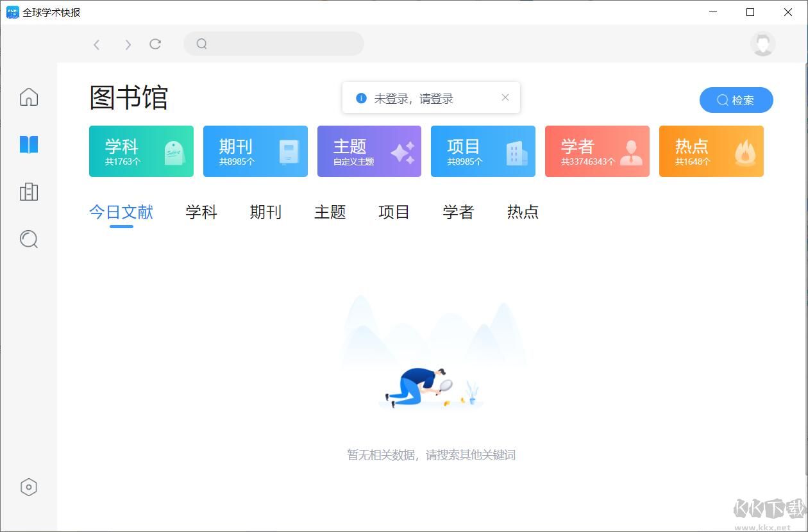Click the blue 检索 search button
Viewport: 808px width, 532px height.
[x=736, y=100]
